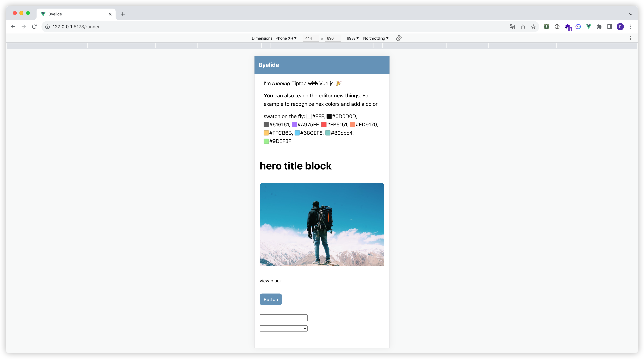Rotate device orientation in device toolbar
The height and width of the screenshot is (359, 644).
coord(399,38)
